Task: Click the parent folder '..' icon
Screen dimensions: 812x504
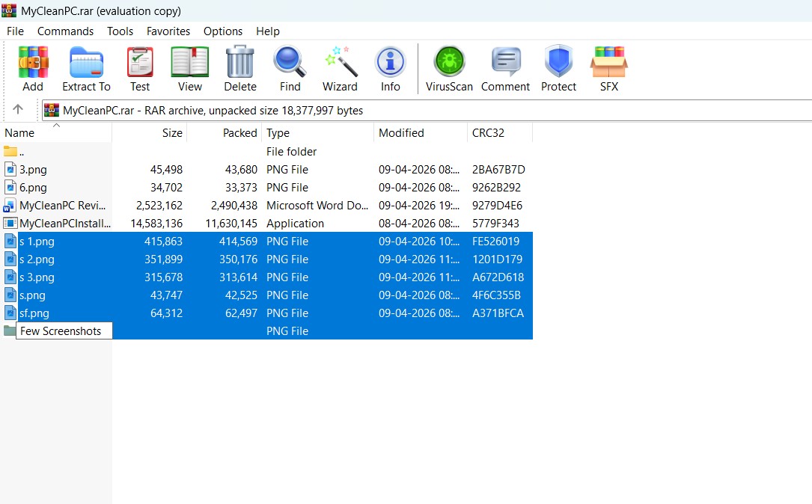Action: pos(10,152)
